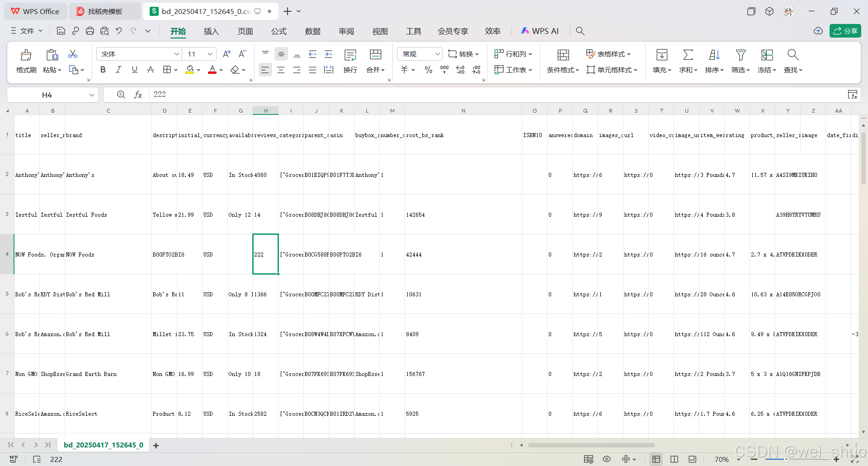Click the insert function fx icon
The width and height of the screenshot is (868, 466).
[138, 95]
